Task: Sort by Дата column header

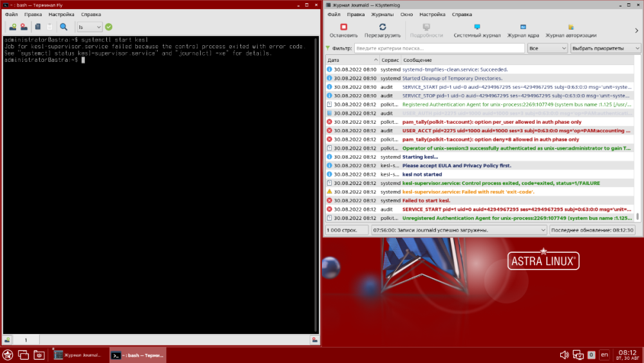Action: click(x=352, y=60)
